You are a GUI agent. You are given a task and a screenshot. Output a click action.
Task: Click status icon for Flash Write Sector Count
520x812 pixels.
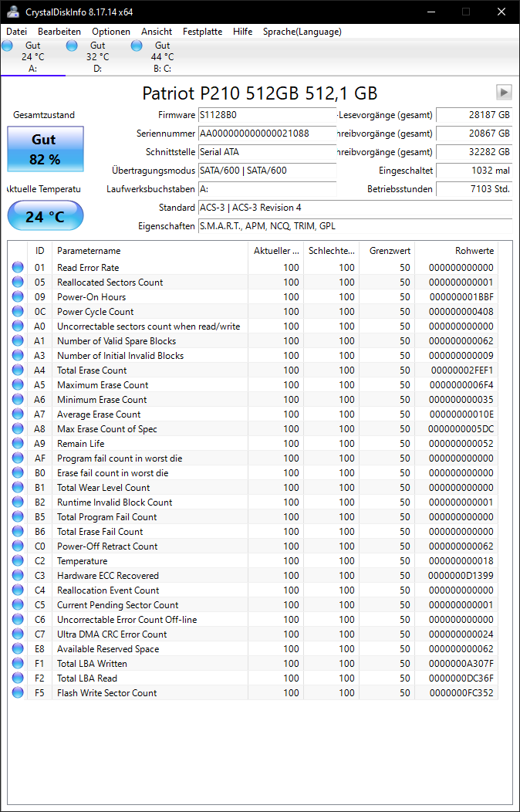click(x=18, y=693)
